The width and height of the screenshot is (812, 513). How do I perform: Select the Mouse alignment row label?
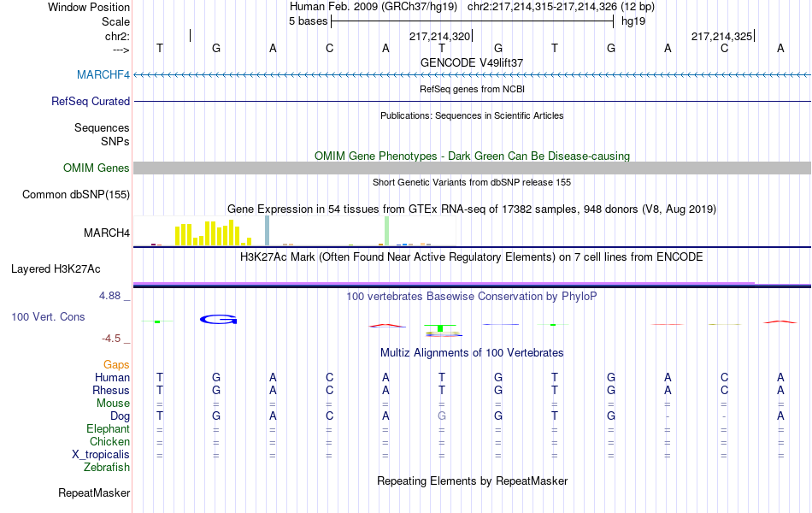(x=113, y=404)
